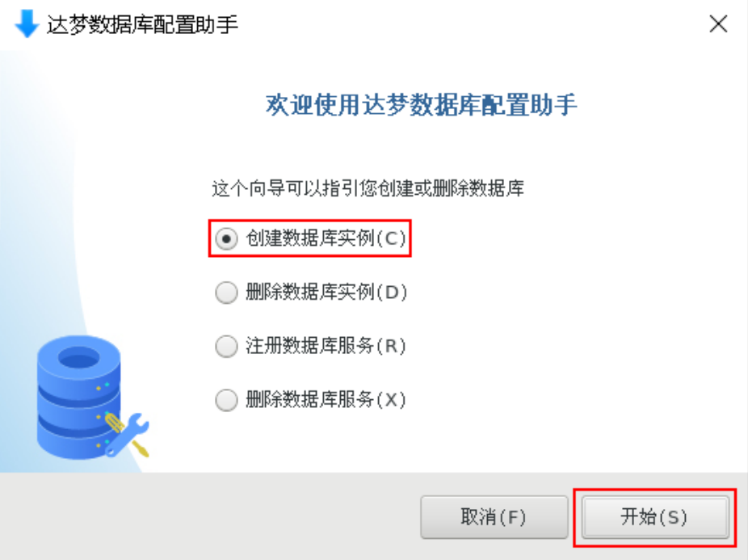Click the 欢迎使用达梦数据库配置助手 heading
This screenshot has width=748, height=560.
(x=421, y=105)
